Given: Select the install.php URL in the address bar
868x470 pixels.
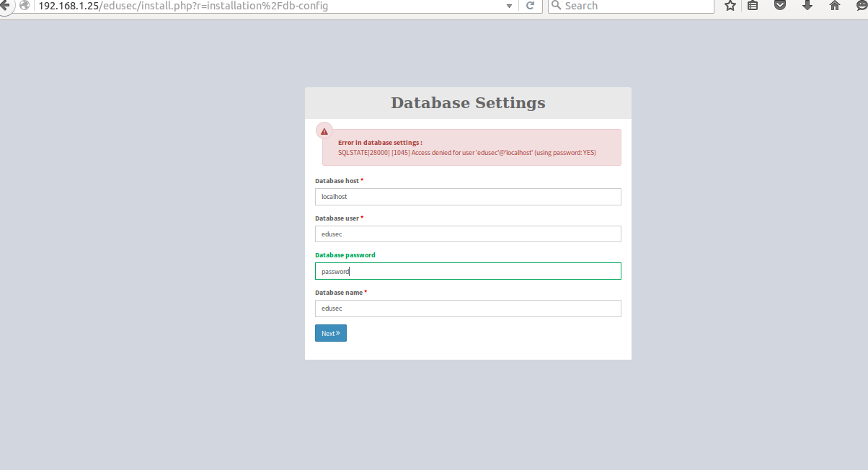Looking at the screenshot, I should [184, 6].
